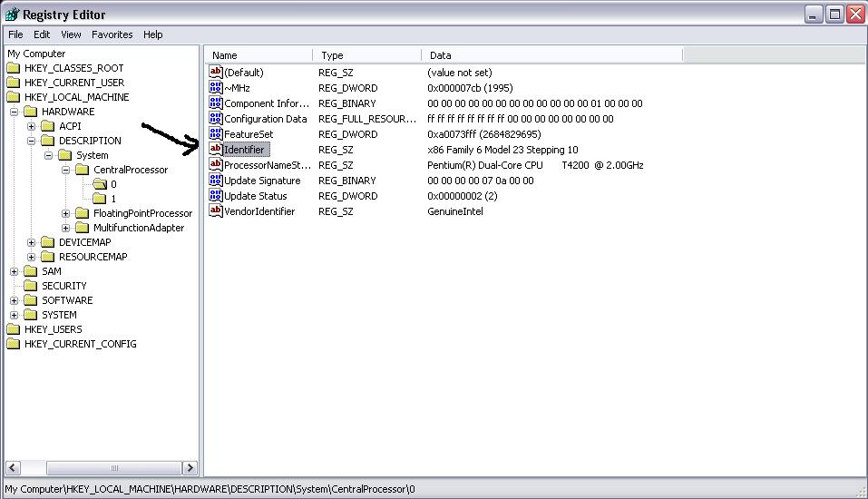Close the Registry Editor window
This screenshot has width=868, height=499.
click(x=855, y=15)
